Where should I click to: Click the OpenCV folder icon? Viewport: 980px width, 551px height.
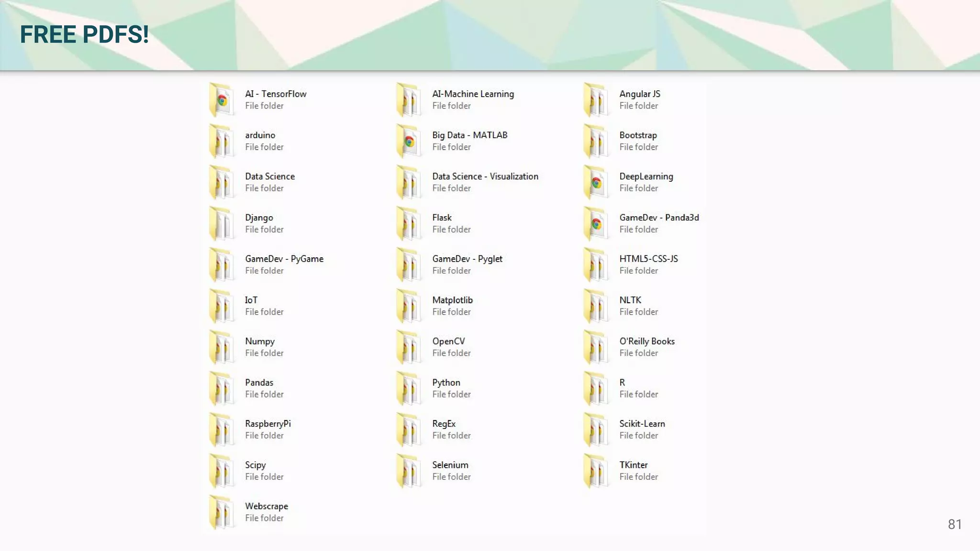[x=409, y=347]
